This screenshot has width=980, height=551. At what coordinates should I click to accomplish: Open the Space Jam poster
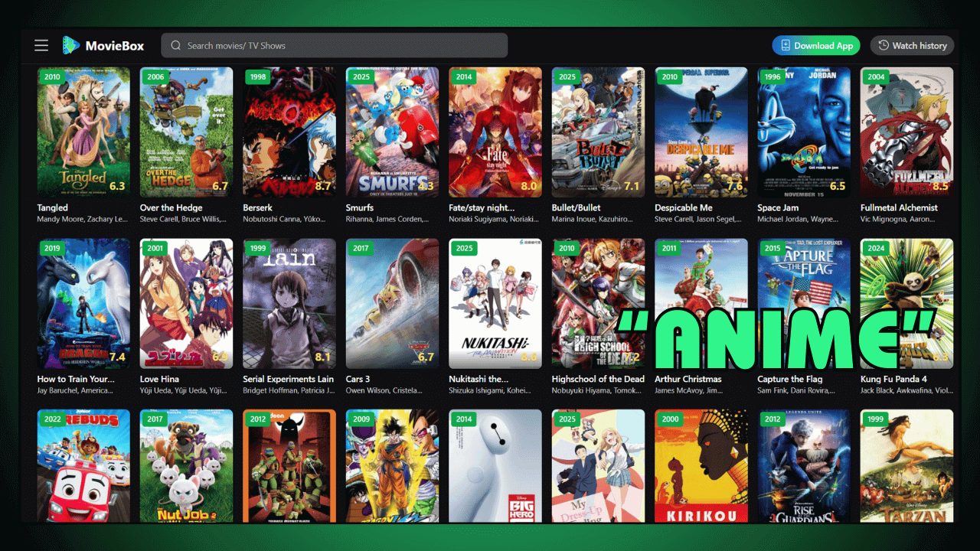804,132
